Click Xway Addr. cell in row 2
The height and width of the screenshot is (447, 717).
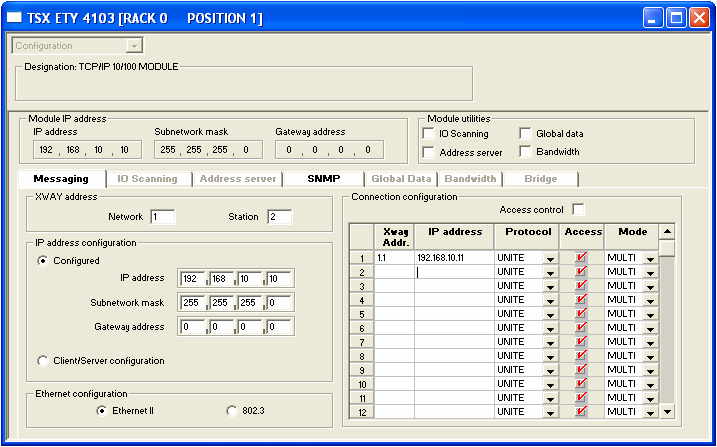(x=395, y=272)
